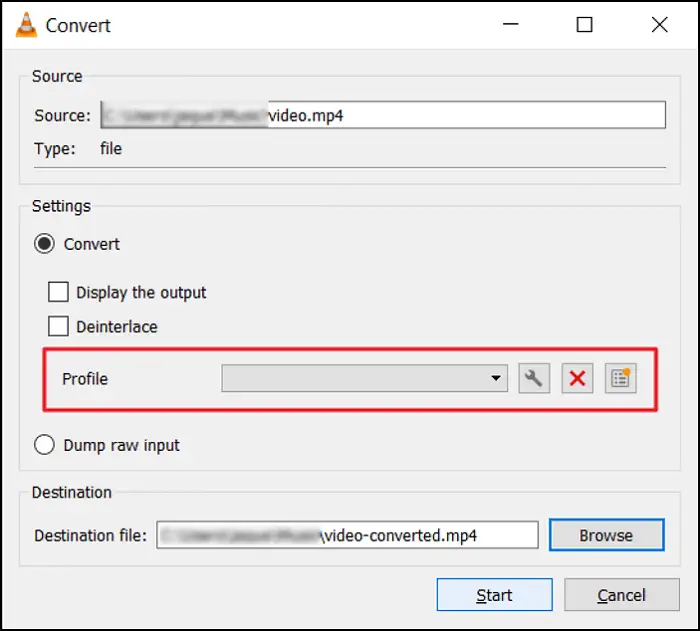700x631 pixels.
Task: Tick the Deinterlace checkbox
Action: pos(59,327)
